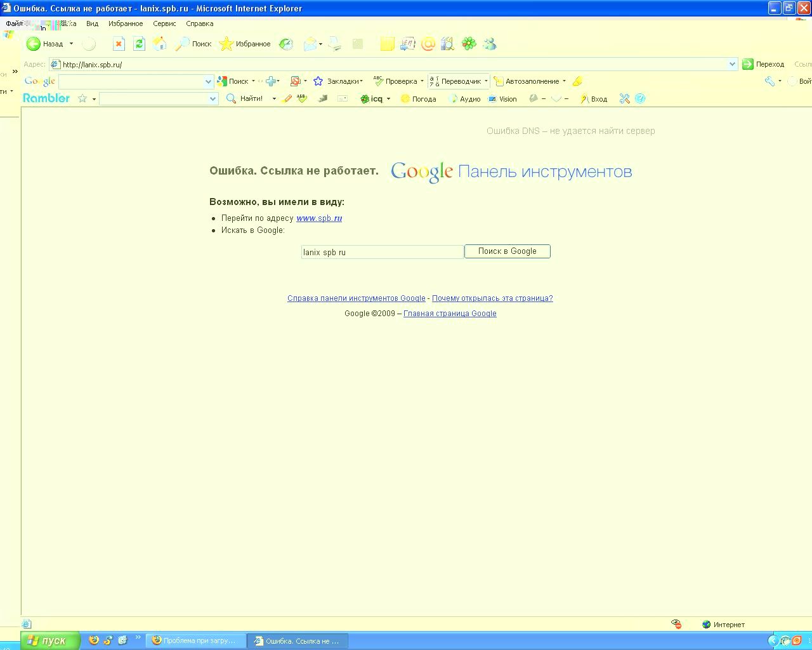
Task: Click the lanix spb ru search field
Action: pyautogui.click(x=382, y=252)
